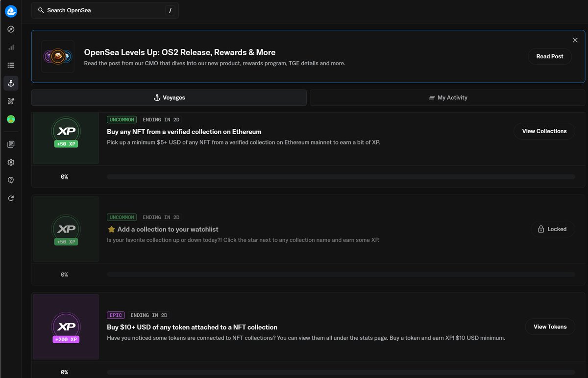Click the 0% label on watchlist voyage
Image resolution: width=588 pixels, height=378 pixels.
coord(64,275)
